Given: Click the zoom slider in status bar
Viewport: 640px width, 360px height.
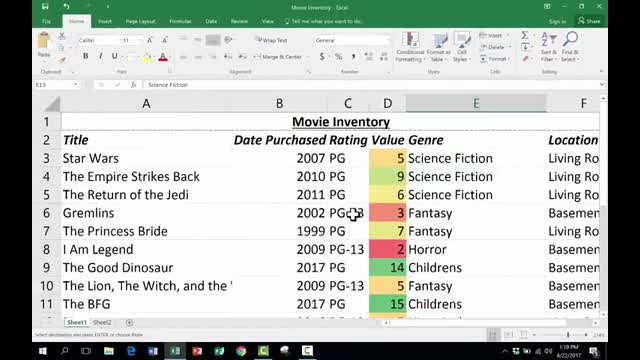Looking at the screenshot, I should coord(568,335).
